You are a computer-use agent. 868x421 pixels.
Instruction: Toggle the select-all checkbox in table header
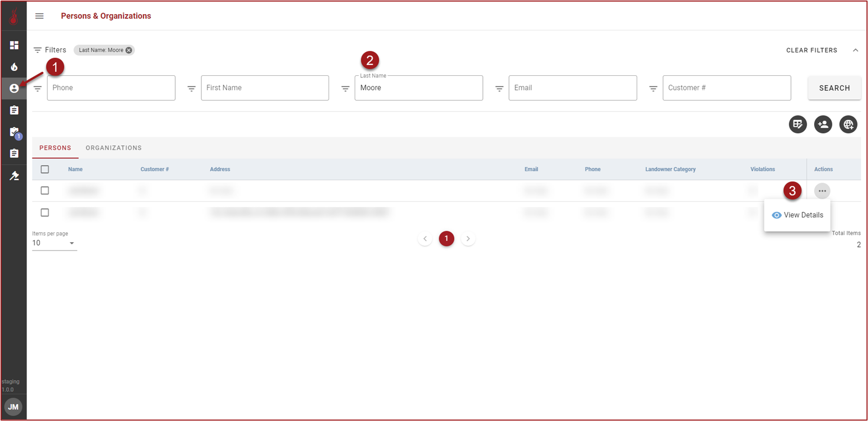click(45, 169)
